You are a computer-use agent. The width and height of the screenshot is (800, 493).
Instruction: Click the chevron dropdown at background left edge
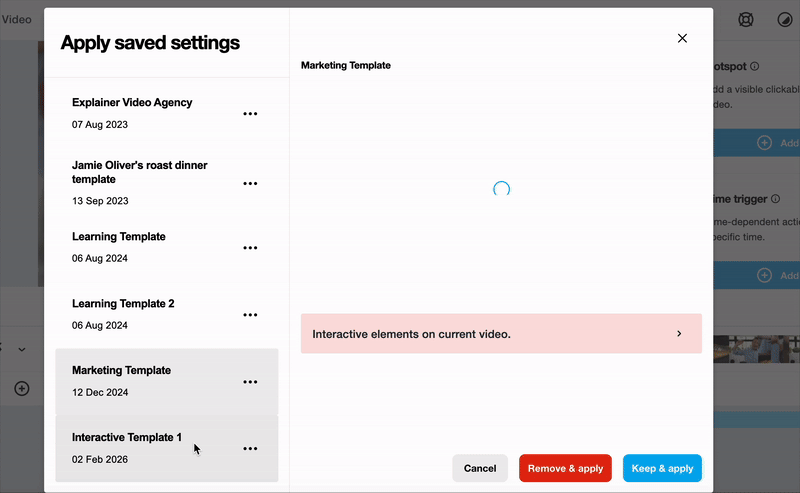click(x=22, y=350)
